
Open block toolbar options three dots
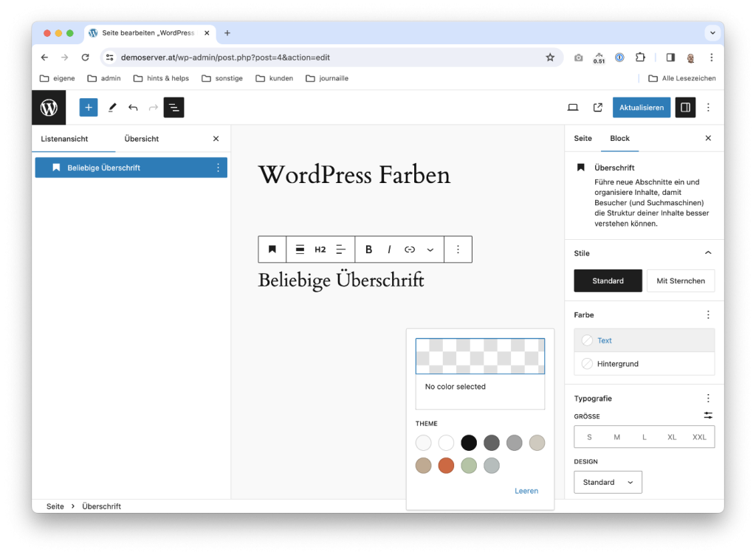[x=458, y=249]
